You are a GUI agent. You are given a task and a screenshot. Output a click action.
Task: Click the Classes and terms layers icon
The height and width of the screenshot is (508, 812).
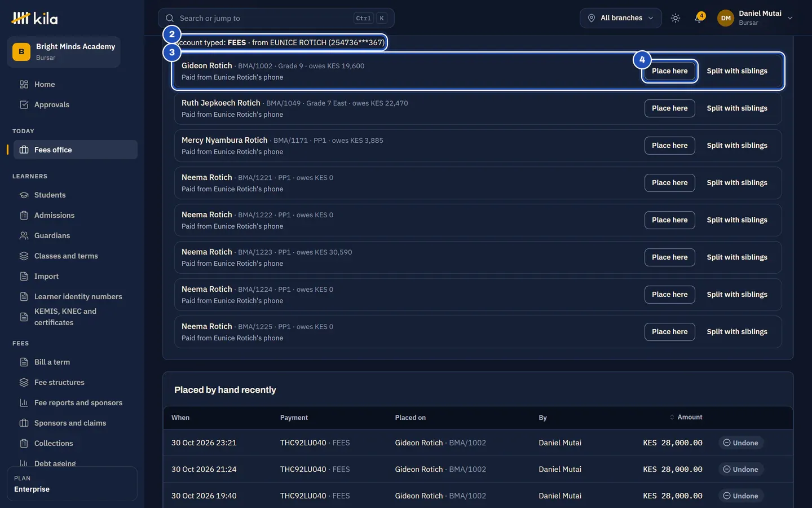(24, 256)
